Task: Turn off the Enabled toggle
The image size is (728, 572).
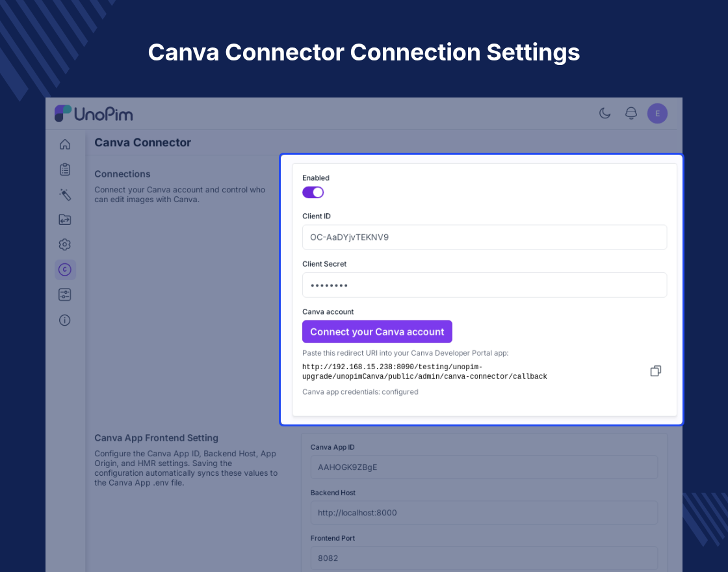Action: [x=313, y=192]
